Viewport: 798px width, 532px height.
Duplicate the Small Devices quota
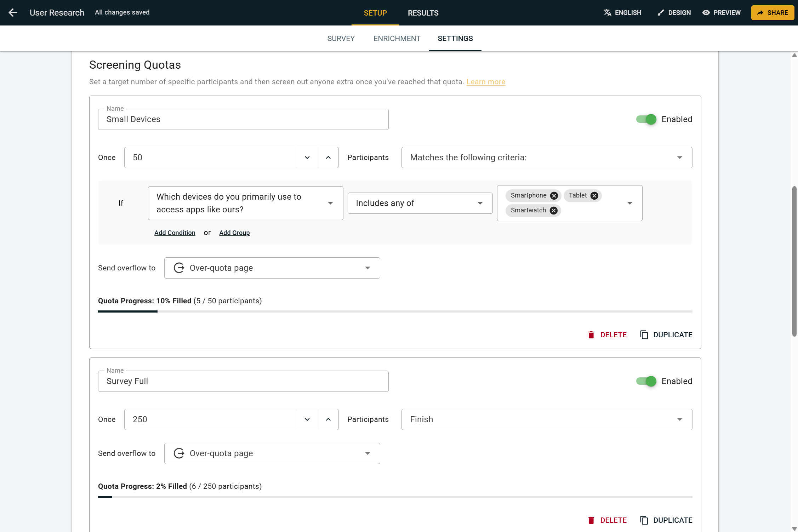click(x=666, y=335)
